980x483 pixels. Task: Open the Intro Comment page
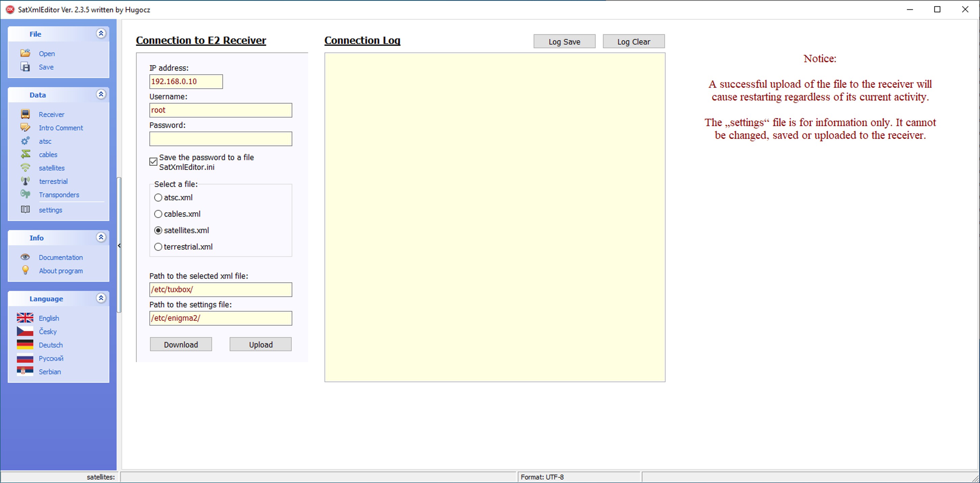(60, 128)
